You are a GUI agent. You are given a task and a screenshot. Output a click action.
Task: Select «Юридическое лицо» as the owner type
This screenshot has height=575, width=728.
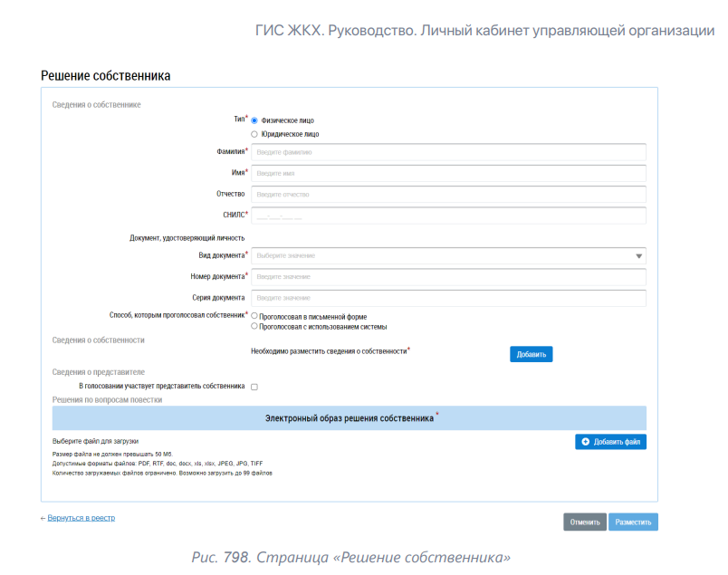[254, 131]
